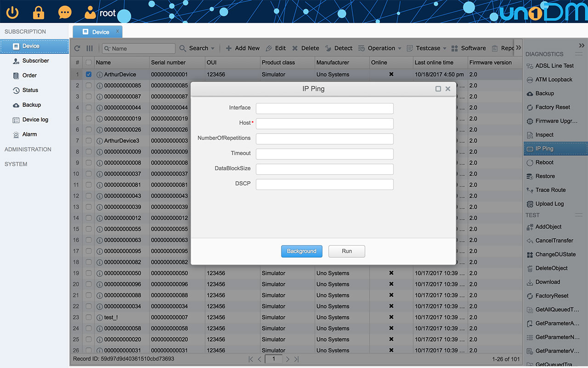This screenshot has width=588, height=368.
Task: Open the chat messages icon
Action: [65, 12]
